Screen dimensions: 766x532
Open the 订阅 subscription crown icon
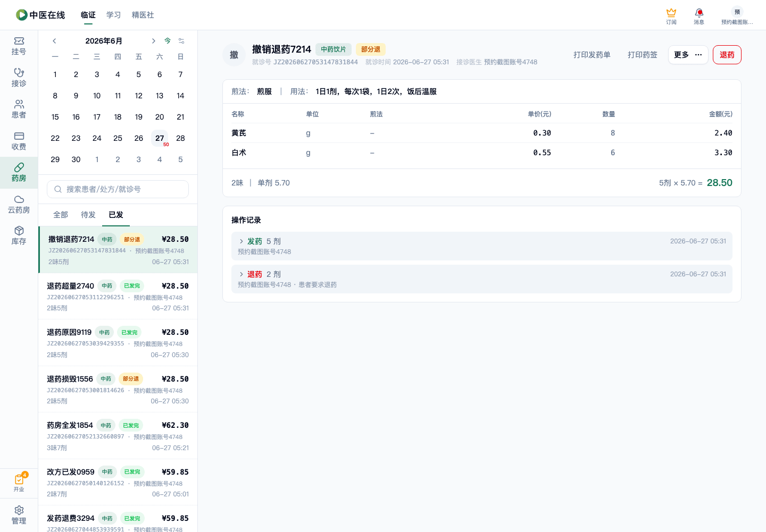pos(671,16)
